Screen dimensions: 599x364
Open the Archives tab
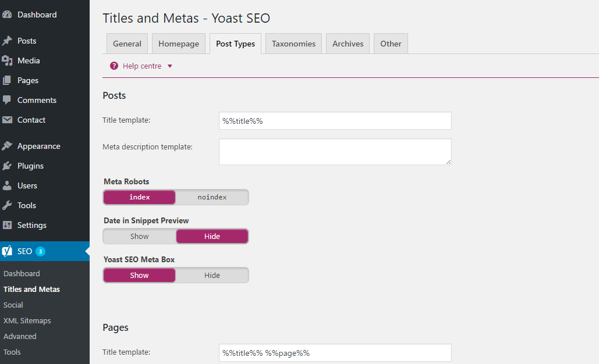click(x=348, y=44)
